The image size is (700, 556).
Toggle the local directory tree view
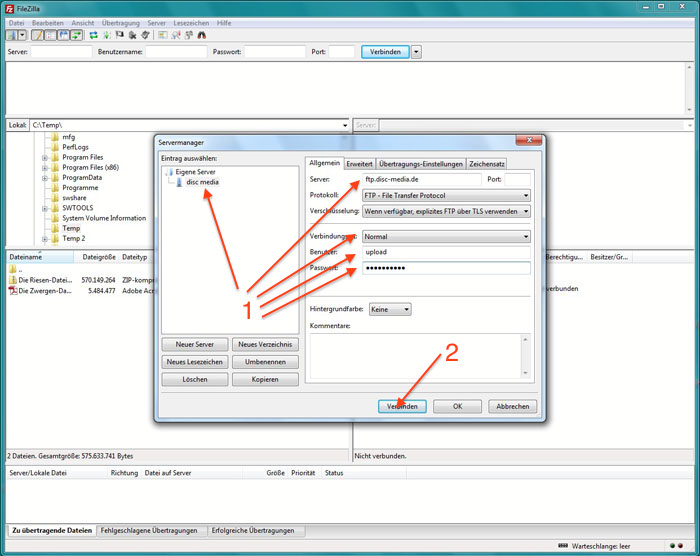tap(51, 35)
